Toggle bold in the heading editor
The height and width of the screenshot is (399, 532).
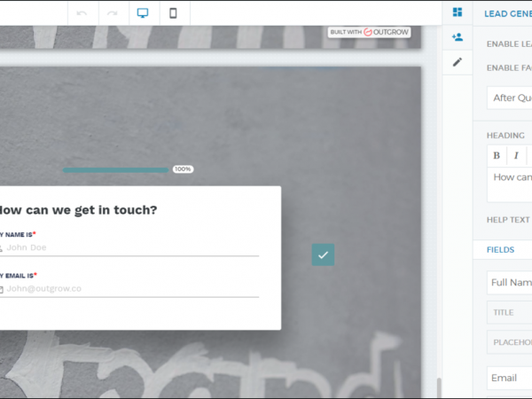497,155
